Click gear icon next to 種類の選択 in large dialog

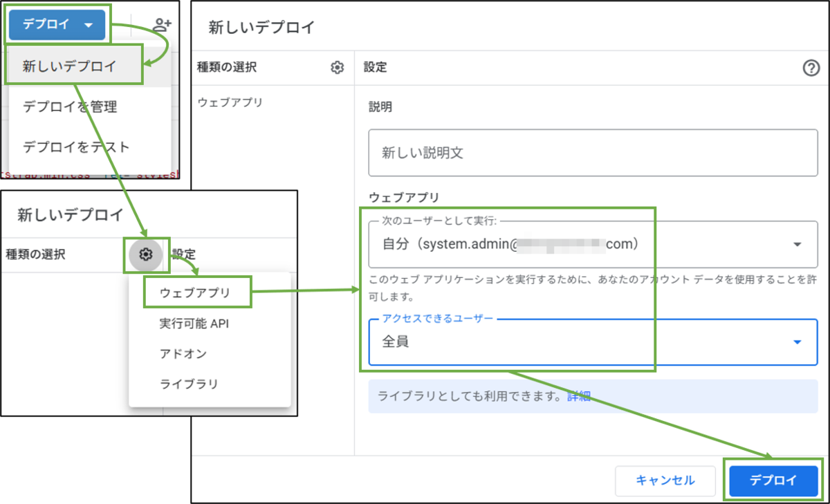click(337, 68)
